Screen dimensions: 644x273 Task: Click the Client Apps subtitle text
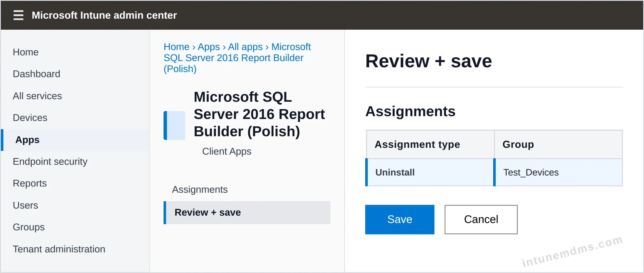[x=227, y=151]
